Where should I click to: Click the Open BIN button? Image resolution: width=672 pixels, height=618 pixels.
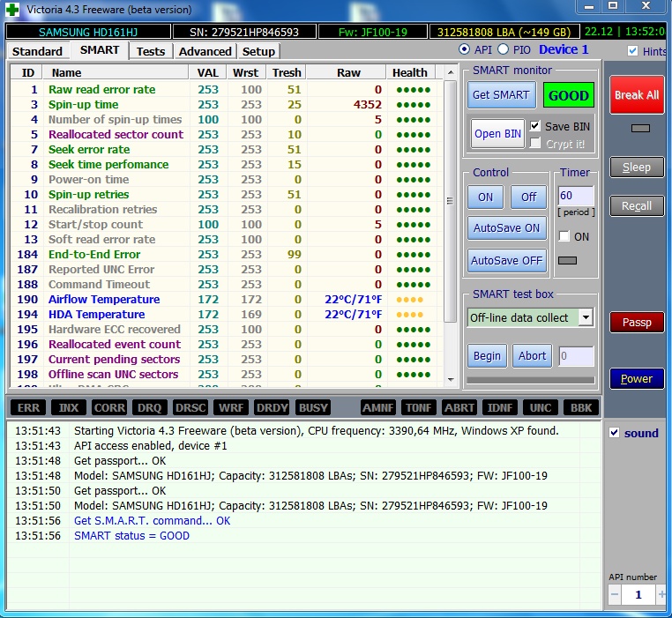497,134
